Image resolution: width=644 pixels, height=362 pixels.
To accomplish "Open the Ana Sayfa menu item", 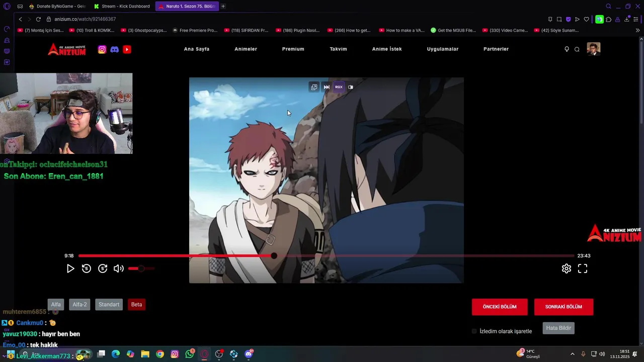I will [x=197, y=49].
